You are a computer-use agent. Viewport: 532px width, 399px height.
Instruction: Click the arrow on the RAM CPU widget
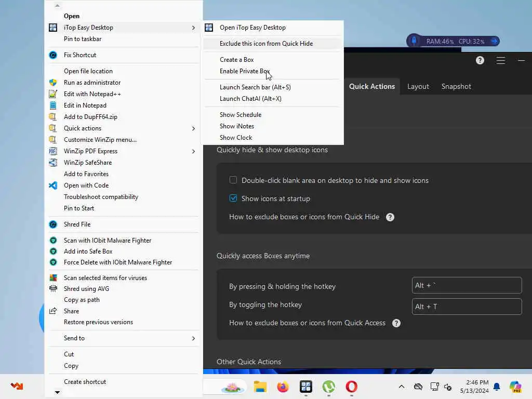495,41
